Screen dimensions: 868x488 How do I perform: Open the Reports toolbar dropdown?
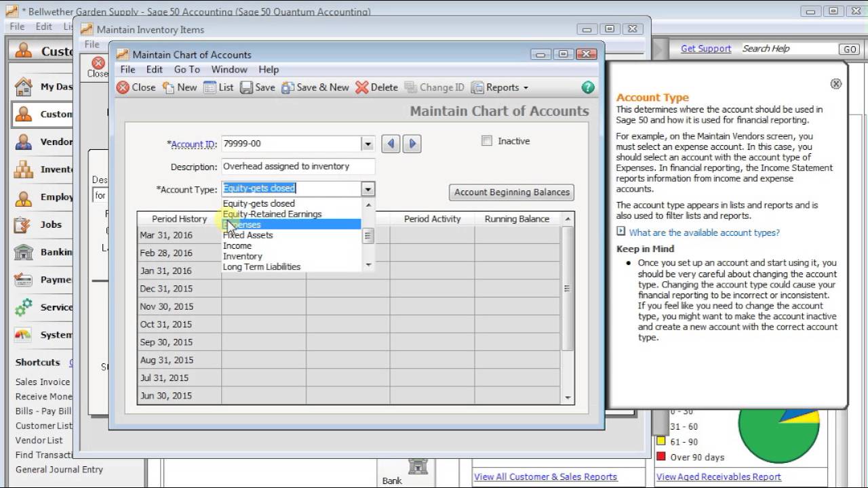pos(499,87)
